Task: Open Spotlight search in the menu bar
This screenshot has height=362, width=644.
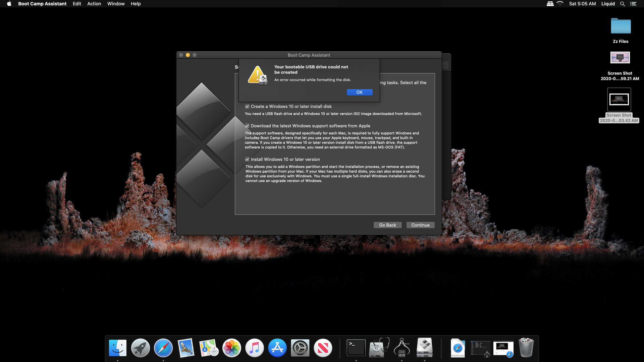Action: coord(622,4)
